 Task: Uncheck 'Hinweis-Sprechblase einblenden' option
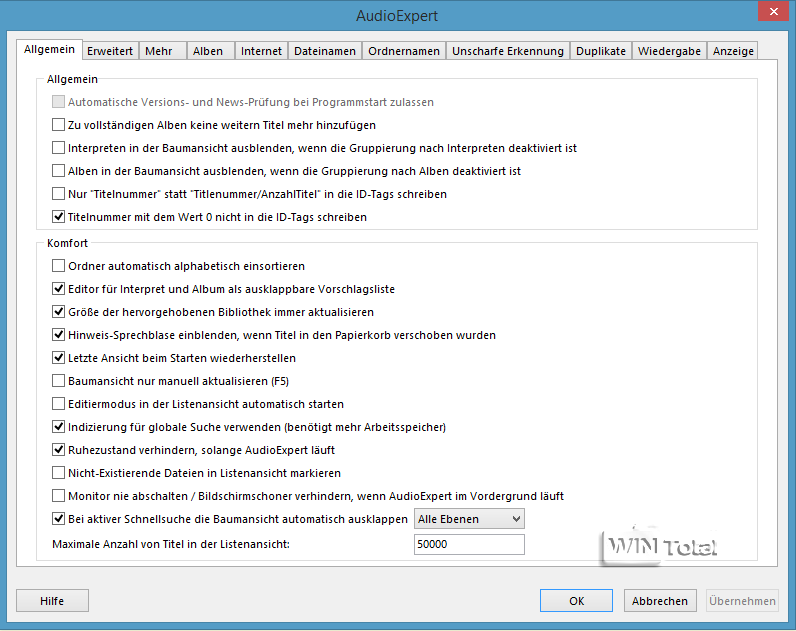[58, 335]
